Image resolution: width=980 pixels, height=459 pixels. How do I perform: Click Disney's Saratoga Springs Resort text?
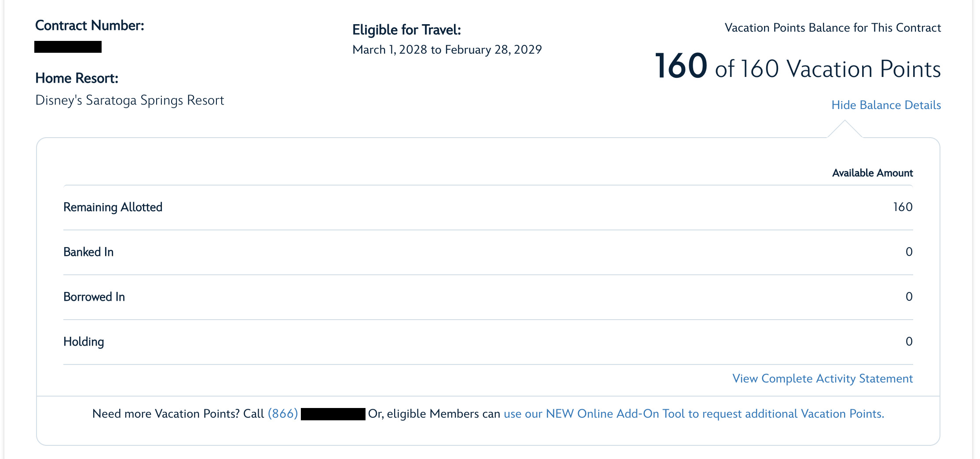pos(130,100)
